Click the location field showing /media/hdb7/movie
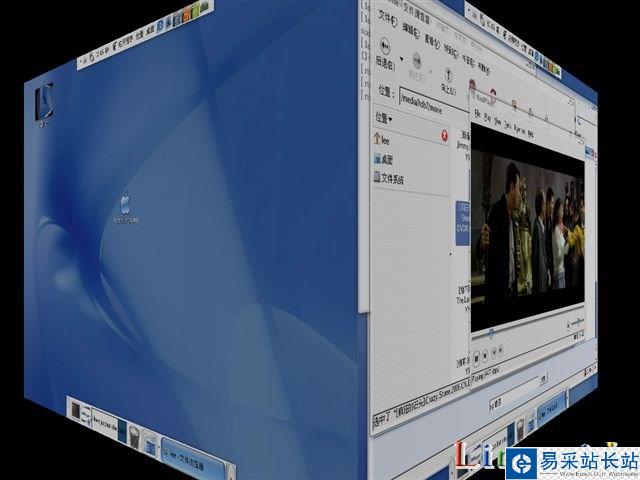 434,101
